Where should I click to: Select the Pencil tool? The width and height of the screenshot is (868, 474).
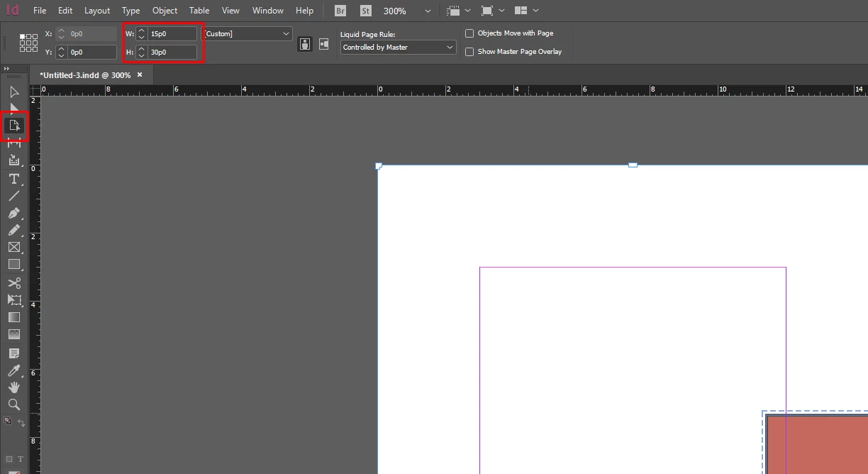pos(14,230)
